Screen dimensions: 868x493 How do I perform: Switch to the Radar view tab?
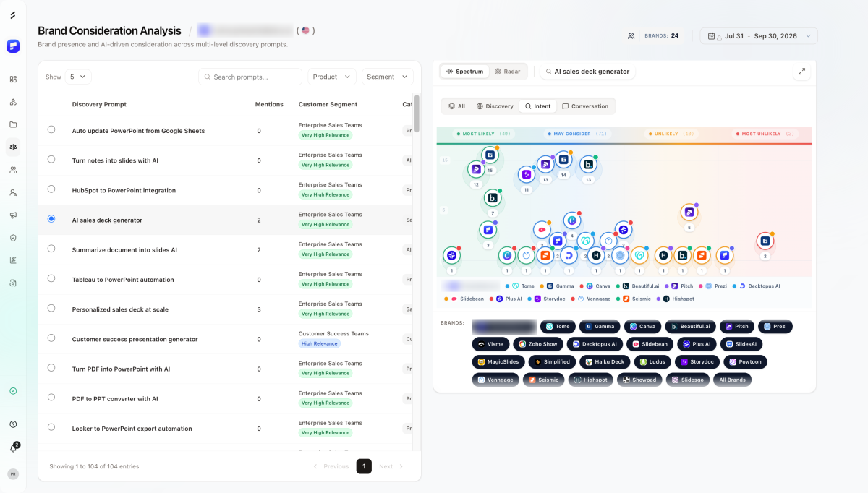coord(507,72)
